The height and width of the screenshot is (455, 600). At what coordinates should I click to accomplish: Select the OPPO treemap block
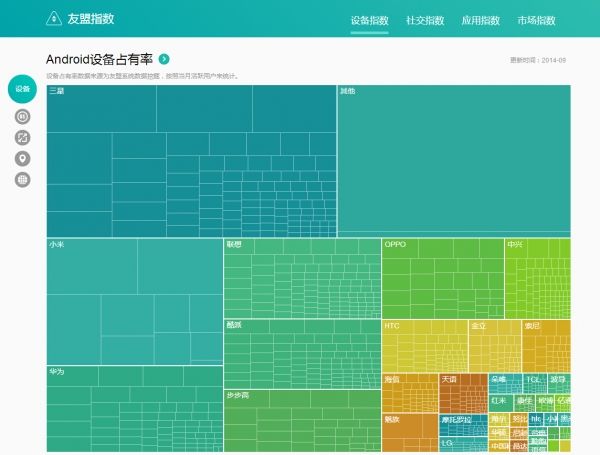click(x=443, y=278)
